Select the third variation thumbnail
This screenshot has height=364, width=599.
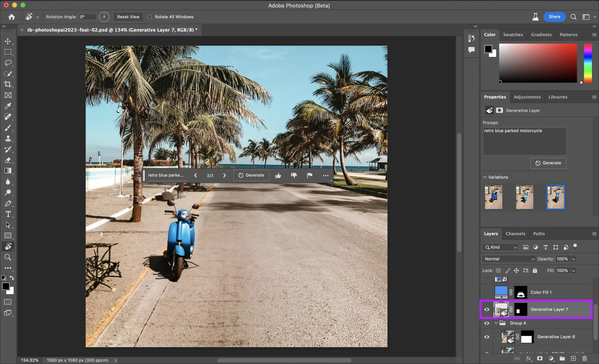tap(555, 197)
